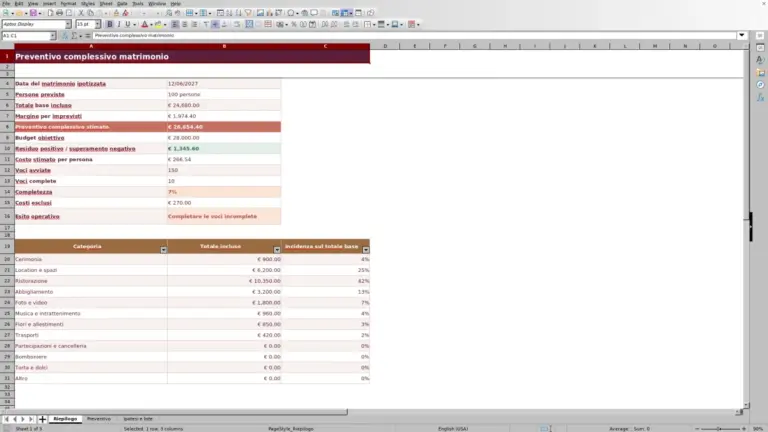Toggle Bold formatting
This screenshot has width=768, height=432.
point(110,24)
